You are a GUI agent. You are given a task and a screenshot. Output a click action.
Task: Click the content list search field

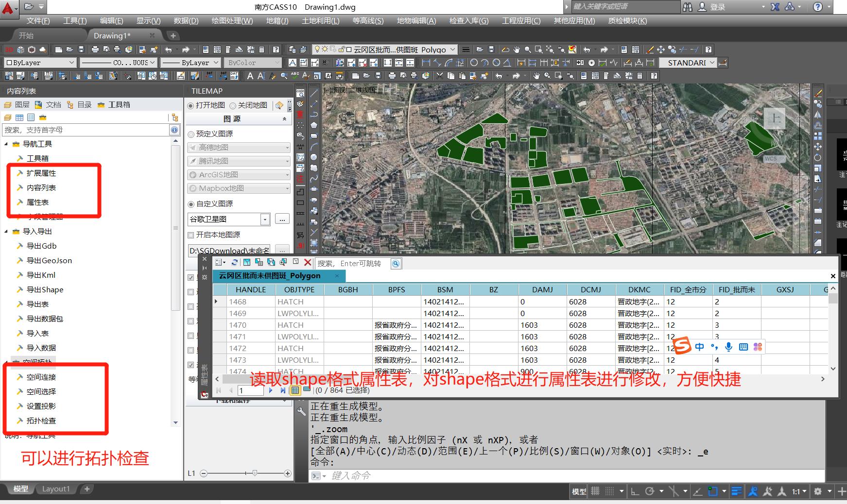(x=86, y=130)
